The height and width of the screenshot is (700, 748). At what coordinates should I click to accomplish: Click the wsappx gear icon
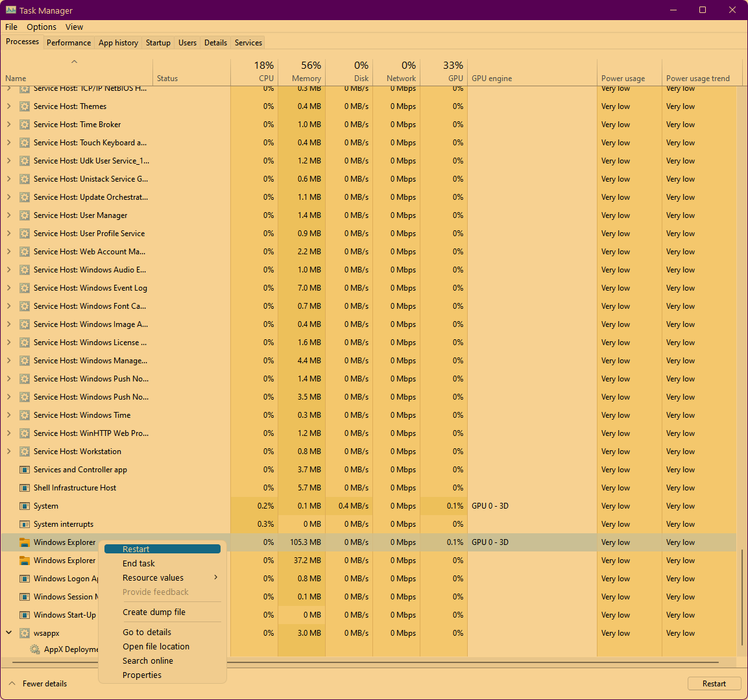(x=25, y=633)
